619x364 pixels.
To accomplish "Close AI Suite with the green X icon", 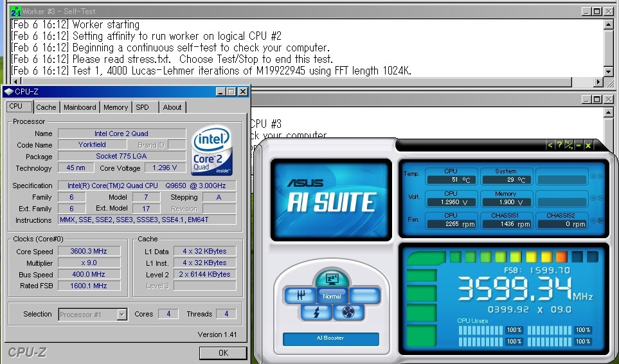I will coord(588,146).
